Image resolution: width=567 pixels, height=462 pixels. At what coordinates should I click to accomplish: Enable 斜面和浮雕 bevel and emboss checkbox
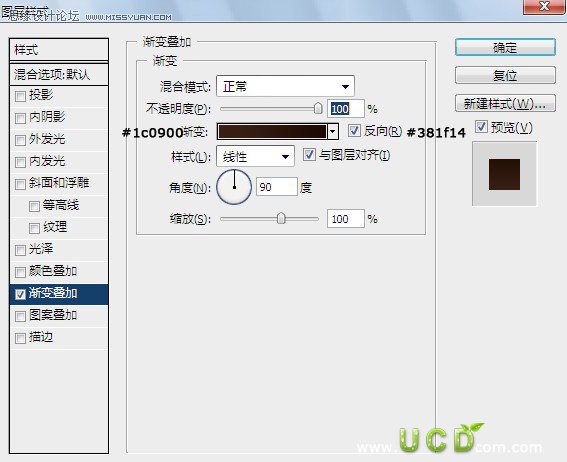pos(20,184)
